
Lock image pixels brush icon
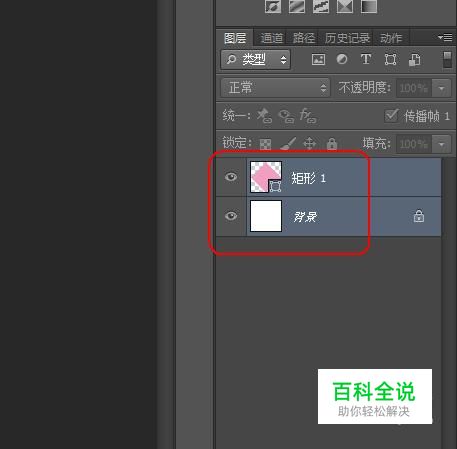click(288, 144)
